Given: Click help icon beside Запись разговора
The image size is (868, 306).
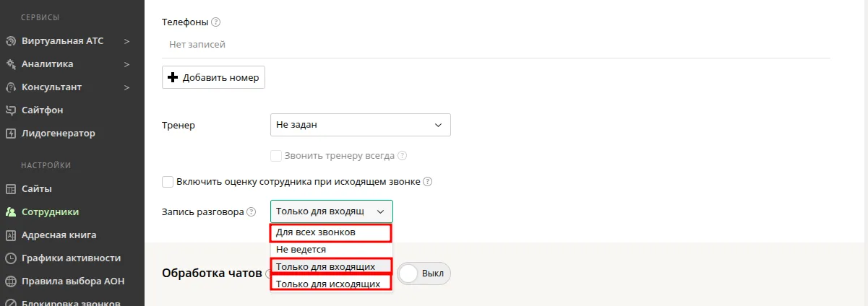Looking at the screenshot, I should (252, 212).
